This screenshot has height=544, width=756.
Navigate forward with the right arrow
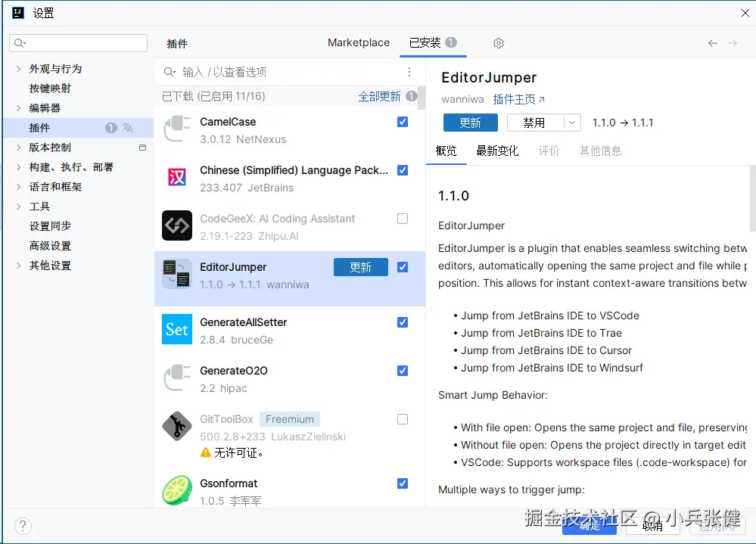tap(733, 43)
